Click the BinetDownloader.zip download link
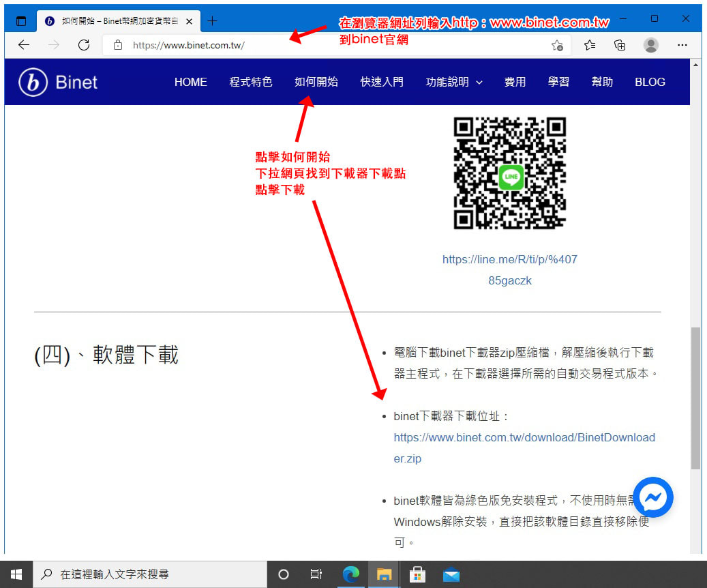Screen dimensions: 707x588 tap(524, 447)
